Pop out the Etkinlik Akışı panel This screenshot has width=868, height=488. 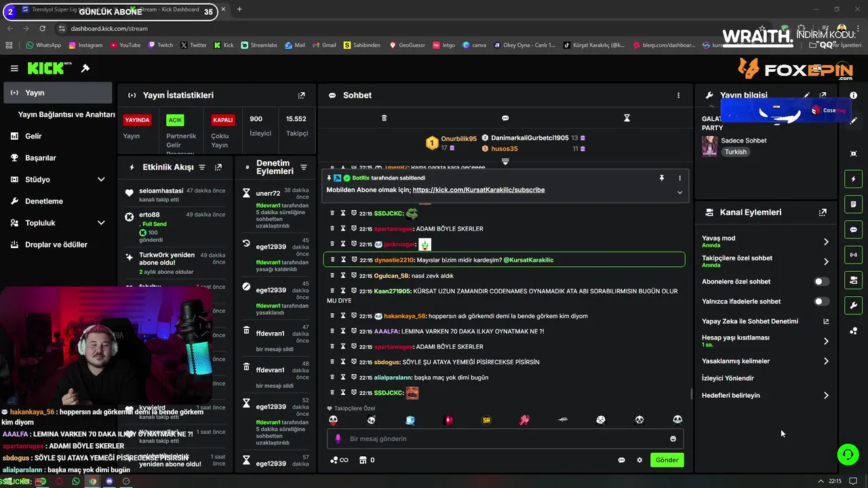(x=218, y=167)
